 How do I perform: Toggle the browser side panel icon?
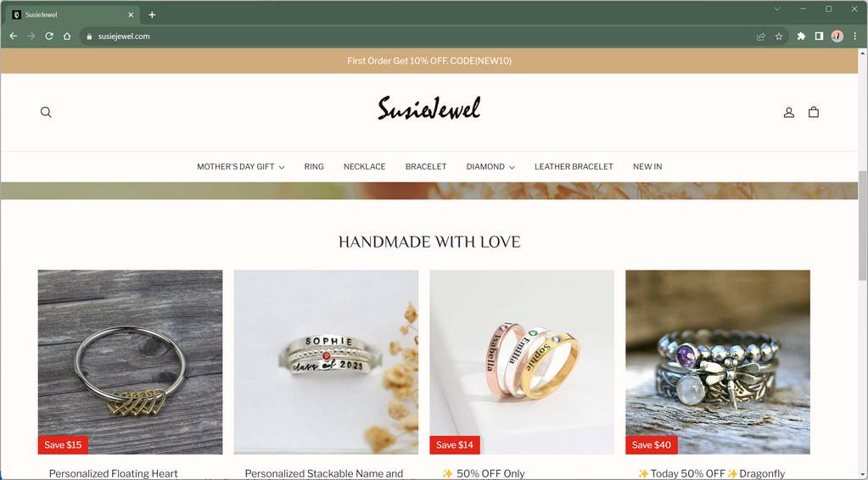(819, 36)
